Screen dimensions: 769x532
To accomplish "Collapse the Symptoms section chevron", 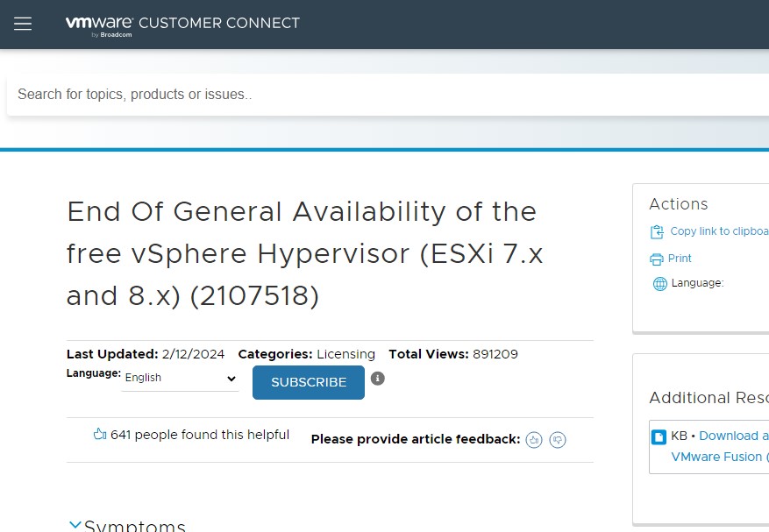I will pyautogui.click(x=75, y=523).
